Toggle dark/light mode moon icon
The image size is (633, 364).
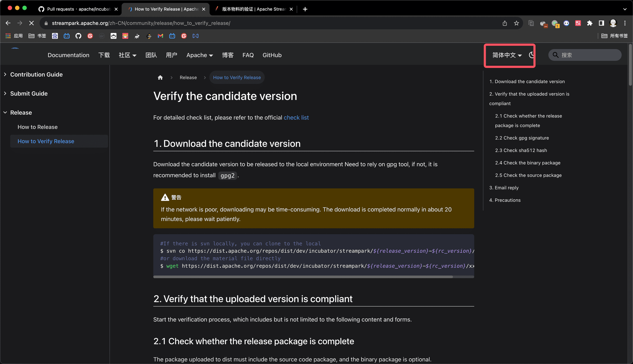point(532,55)
